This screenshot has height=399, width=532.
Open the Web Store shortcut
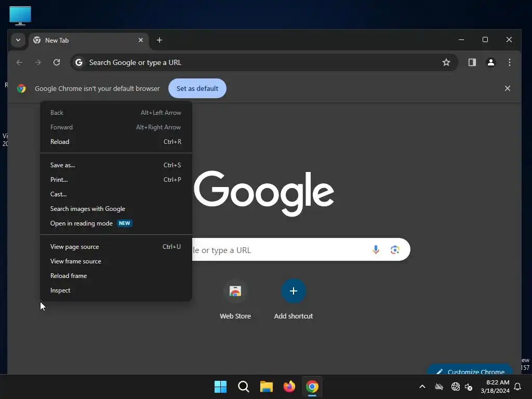tap(235, 299)
